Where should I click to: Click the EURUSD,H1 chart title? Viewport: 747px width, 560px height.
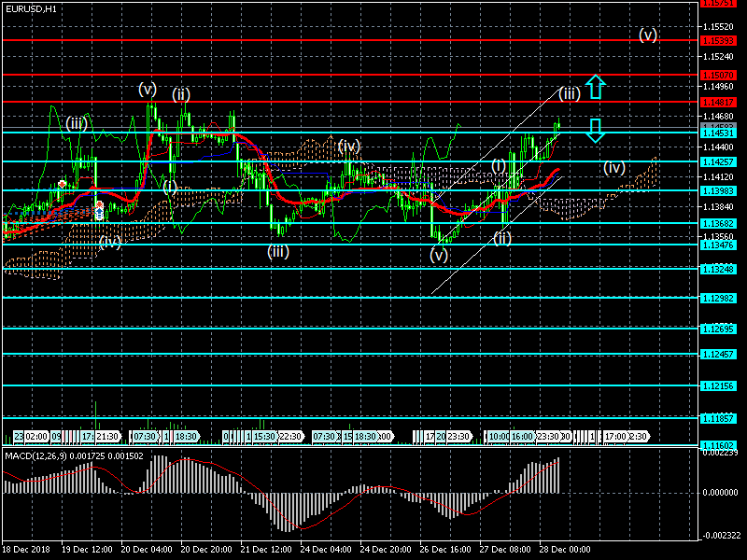point(29,7)
